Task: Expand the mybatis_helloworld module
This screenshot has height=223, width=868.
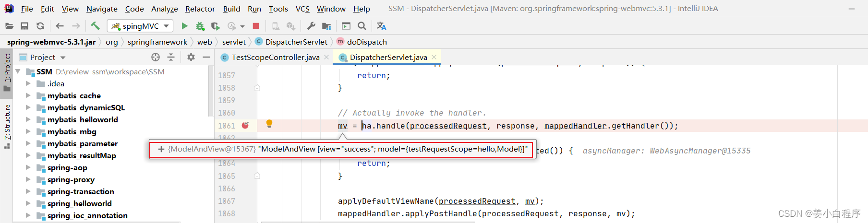Action: click(28, 119)
